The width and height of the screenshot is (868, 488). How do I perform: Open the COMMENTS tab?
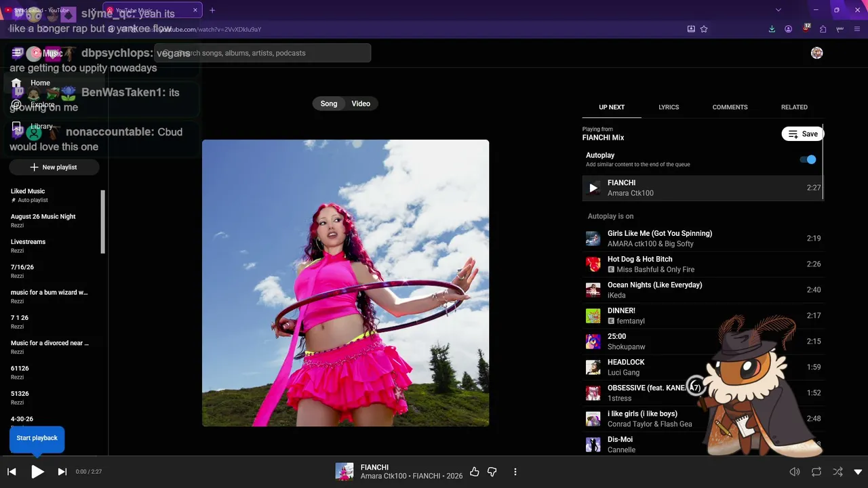pyautogui.click(x=730, y=107)
